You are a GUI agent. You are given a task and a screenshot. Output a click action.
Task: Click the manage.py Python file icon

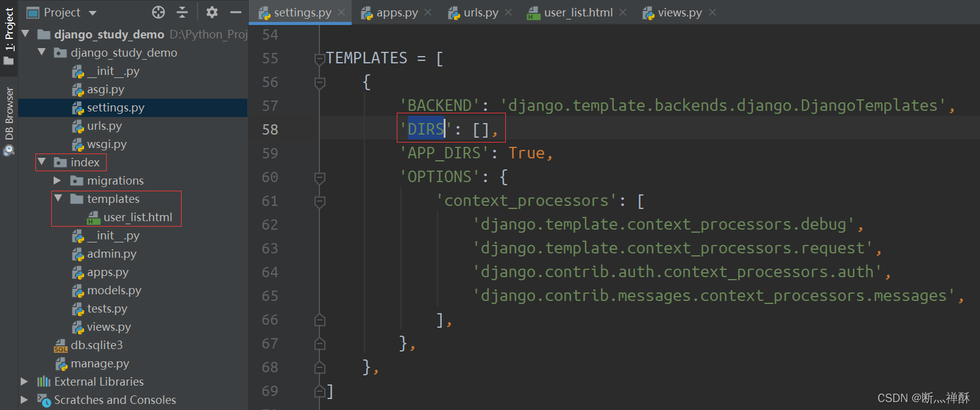tap(61, 364)
